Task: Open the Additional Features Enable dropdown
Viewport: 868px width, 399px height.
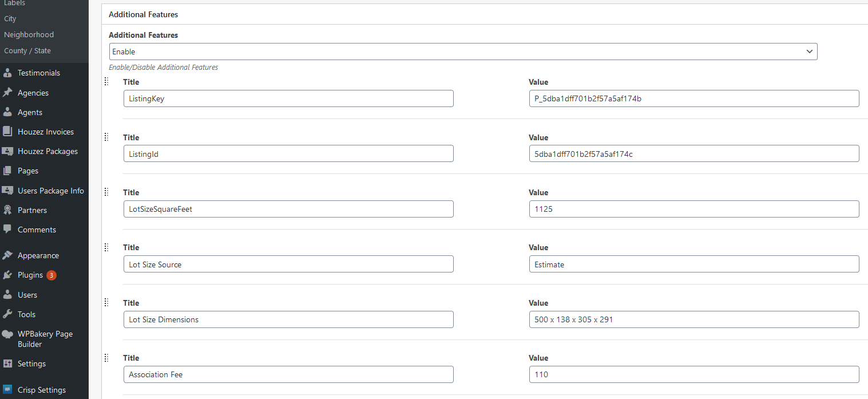Action: click(x=463, y=52)
